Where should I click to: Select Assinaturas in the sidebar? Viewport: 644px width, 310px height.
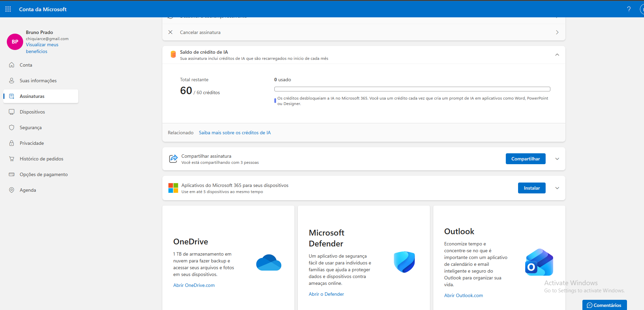pos(41,96)
